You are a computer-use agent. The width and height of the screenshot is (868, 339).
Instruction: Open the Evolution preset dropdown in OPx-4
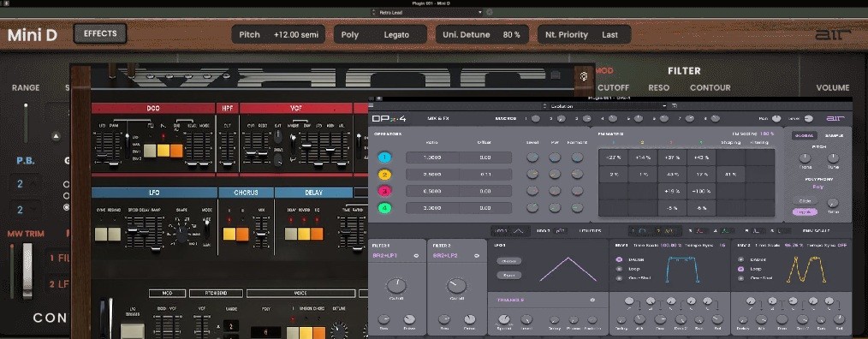[x=605, y=106]
